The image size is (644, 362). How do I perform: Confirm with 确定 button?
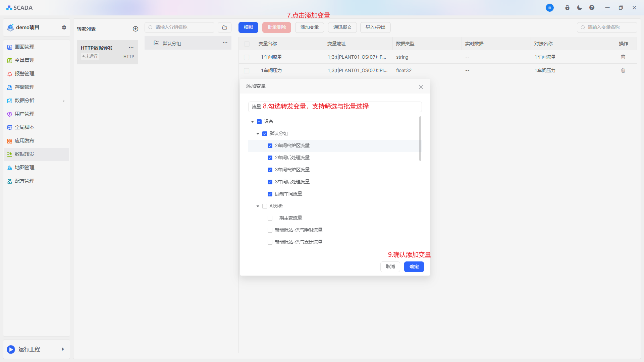(x=414, y=267)
